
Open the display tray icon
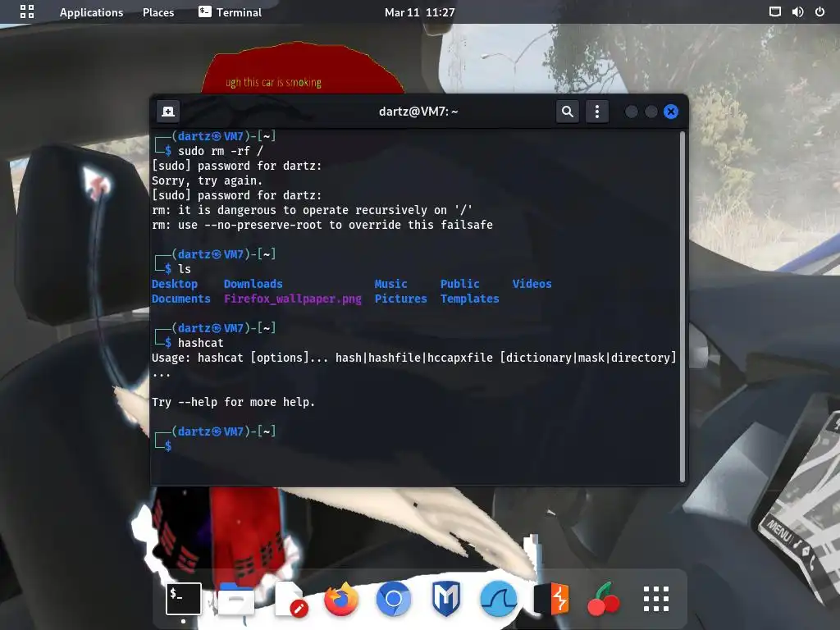coord(774,11)
